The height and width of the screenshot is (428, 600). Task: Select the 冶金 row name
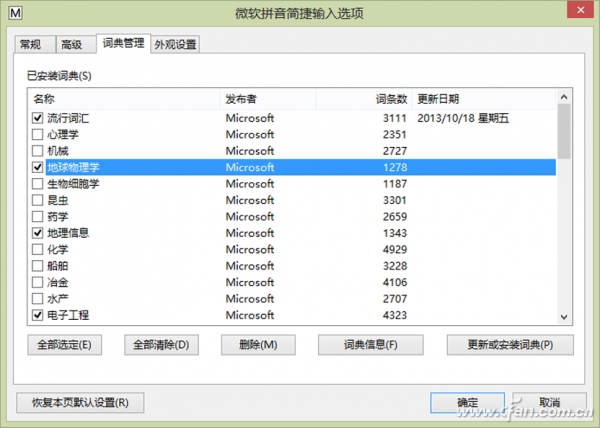click(x=58, y=282)
